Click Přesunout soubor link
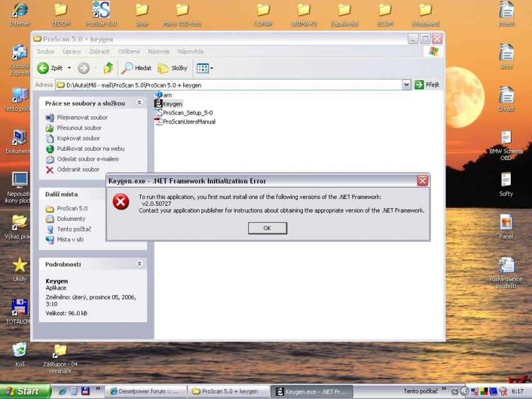This screenshot has height=399, width=532. click(x=74, y=128)
